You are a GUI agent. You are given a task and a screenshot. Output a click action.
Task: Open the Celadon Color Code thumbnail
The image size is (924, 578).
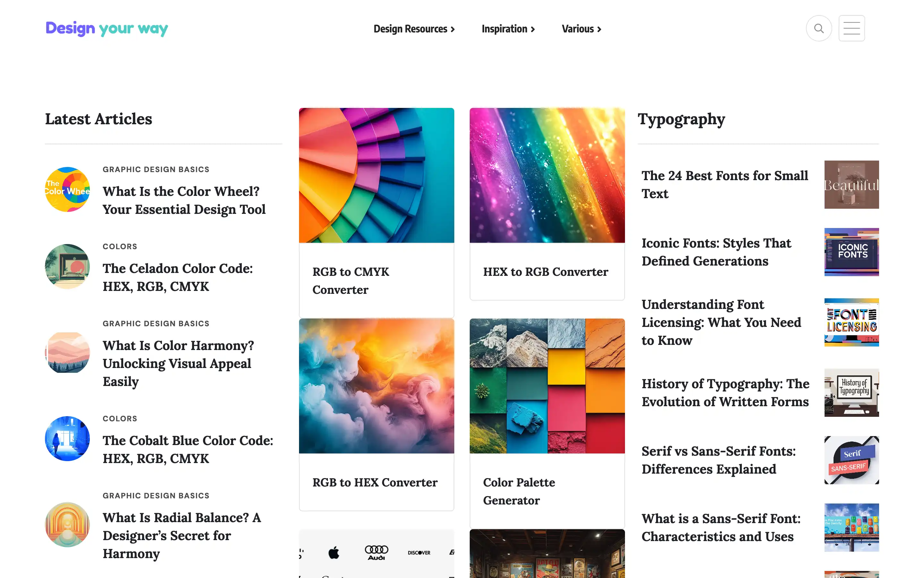point(68,267)
